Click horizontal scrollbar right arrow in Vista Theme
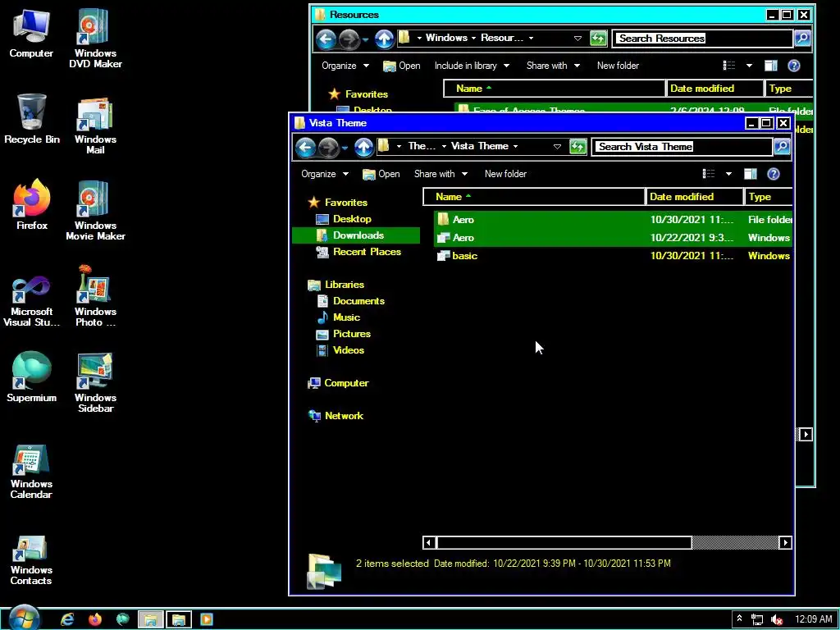This screenshot has height=630, width=840. 785,543
